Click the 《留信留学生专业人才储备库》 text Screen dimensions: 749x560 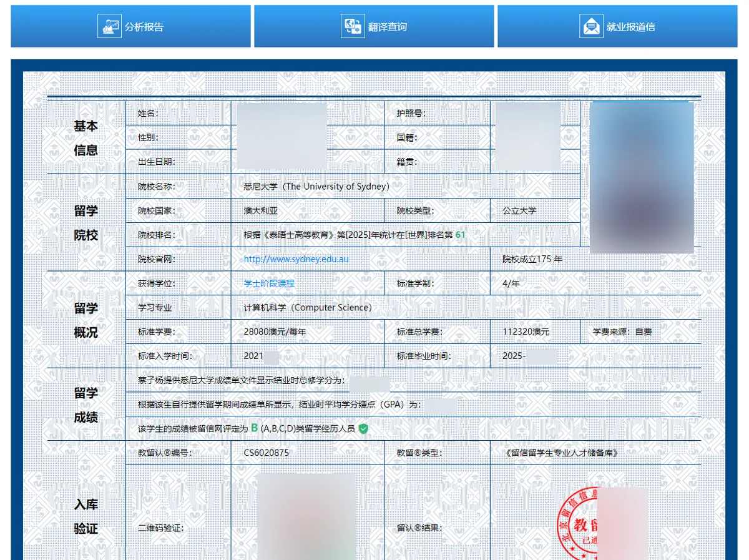[x=561, y=453]
